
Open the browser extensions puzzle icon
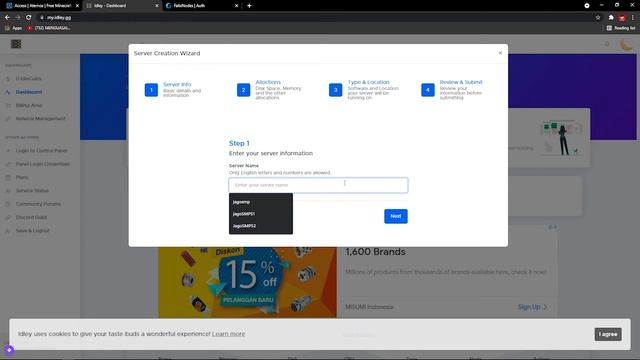(x=611, y=18)
